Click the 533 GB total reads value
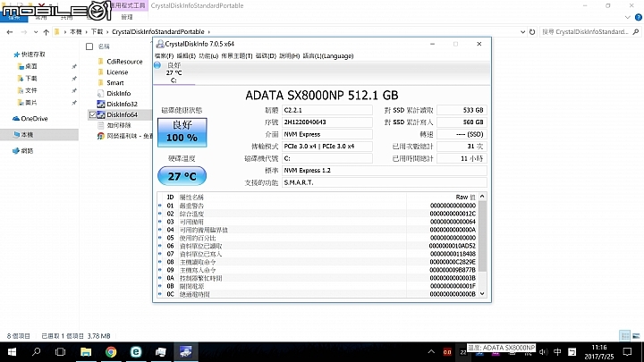 [x=462, y=110]
